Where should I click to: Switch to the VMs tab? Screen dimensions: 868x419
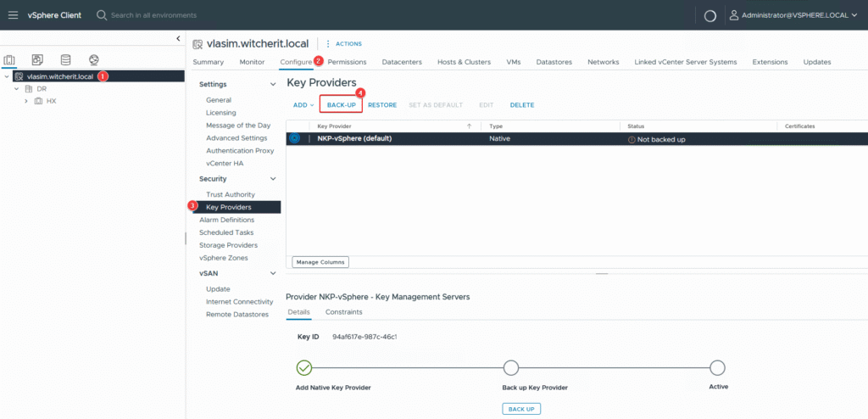513,62
